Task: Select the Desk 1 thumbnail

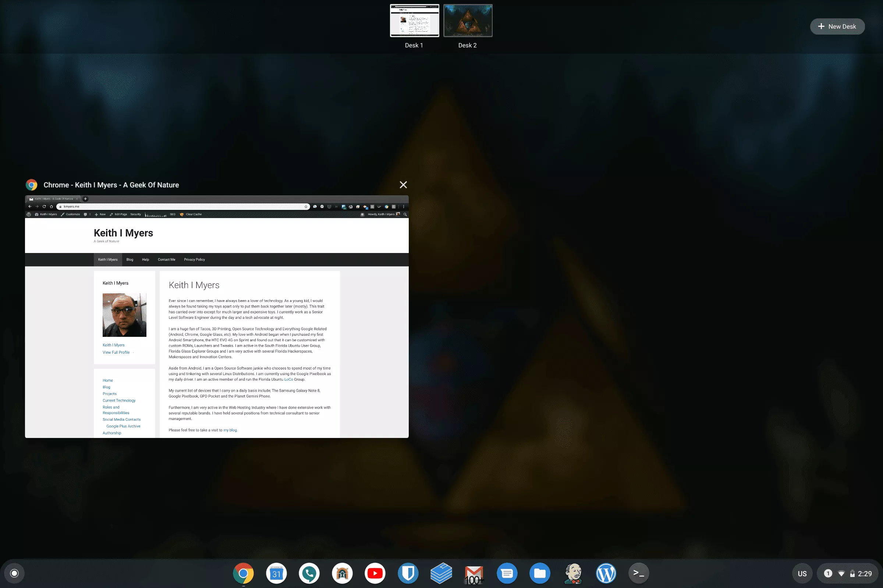Action: [x=414, y=21]
